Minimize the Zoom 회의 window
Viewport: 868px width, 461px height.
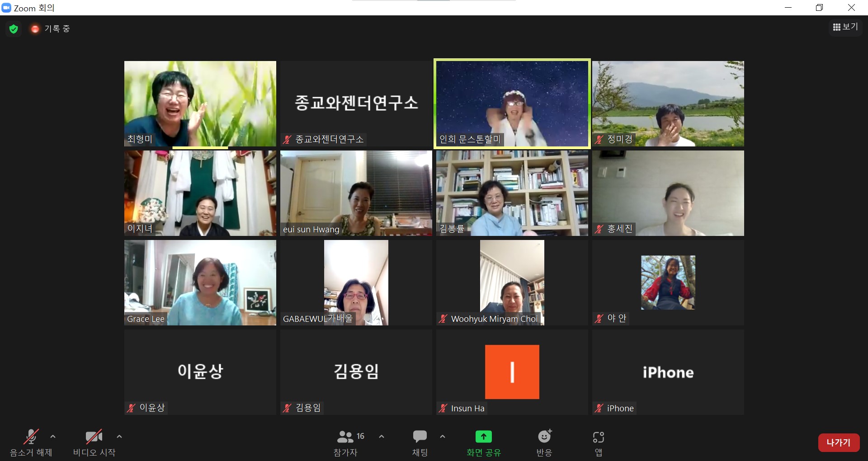[788, 8]
